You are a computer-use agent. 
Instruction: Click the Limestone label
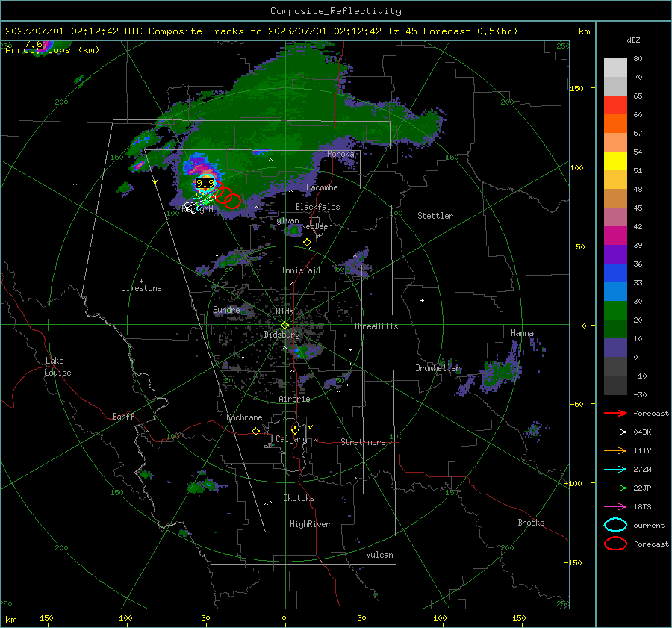point(141,288)
